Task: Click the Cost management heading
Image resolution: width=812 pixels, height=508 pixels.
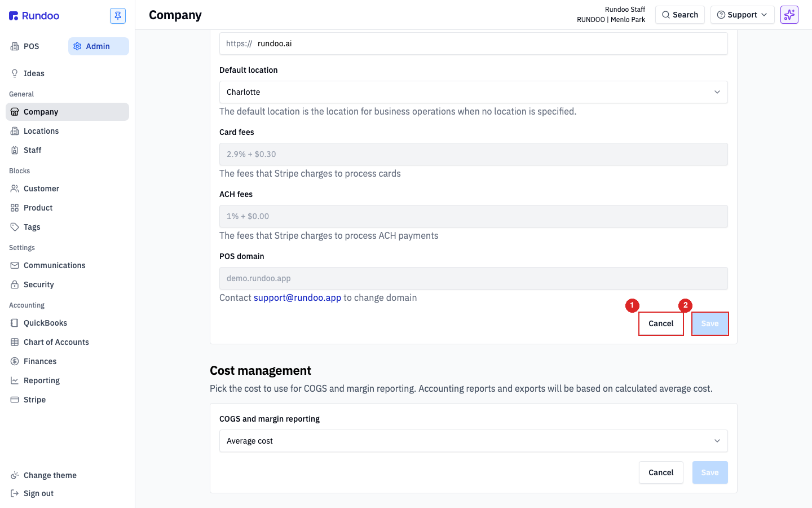Action: point(261,370)
